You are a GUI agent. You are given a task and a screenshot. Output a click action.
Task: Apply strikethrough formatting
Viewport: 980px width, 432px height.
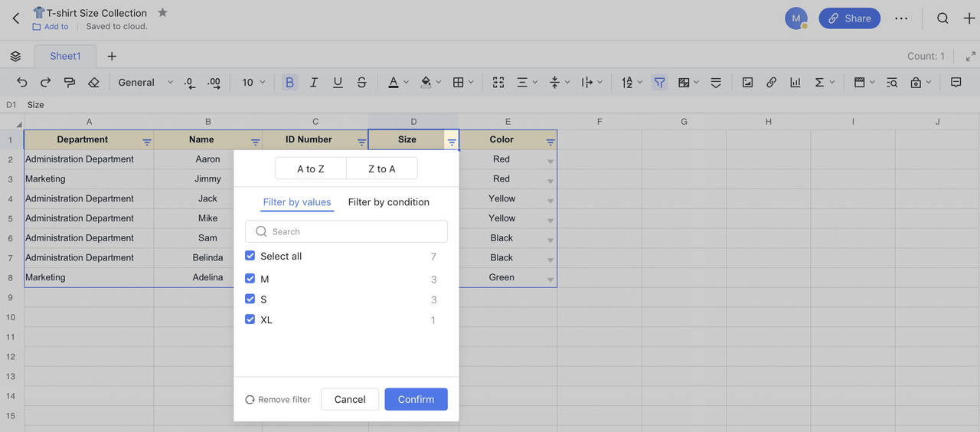click(x=361, y=83)
